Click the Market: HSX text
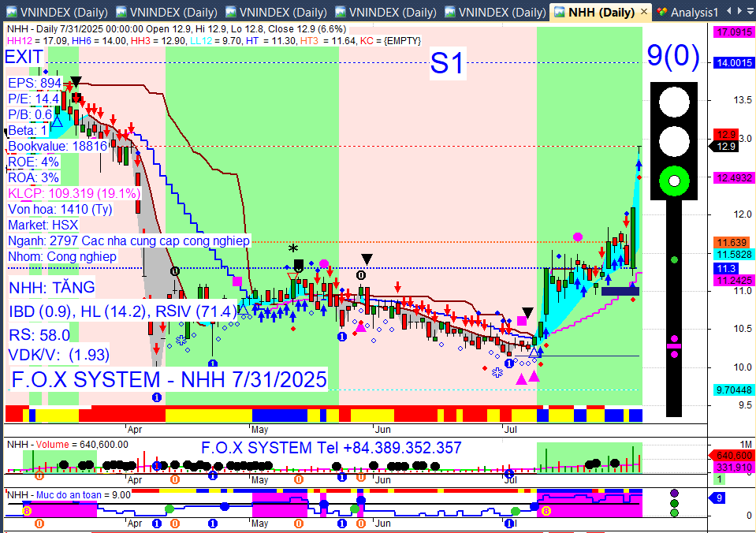The width and height of the screenshot is (756, 533). (x=43, y=225)
